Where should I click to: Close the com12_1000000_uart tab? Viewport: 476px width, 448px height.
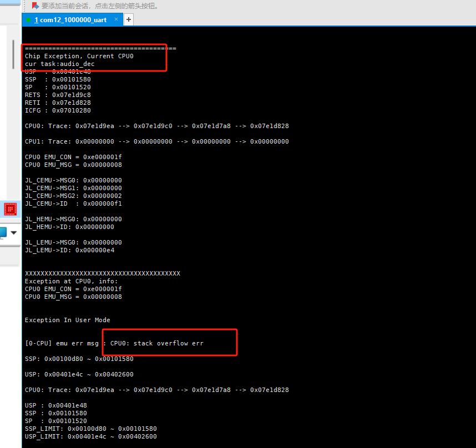tap(116, 19)
